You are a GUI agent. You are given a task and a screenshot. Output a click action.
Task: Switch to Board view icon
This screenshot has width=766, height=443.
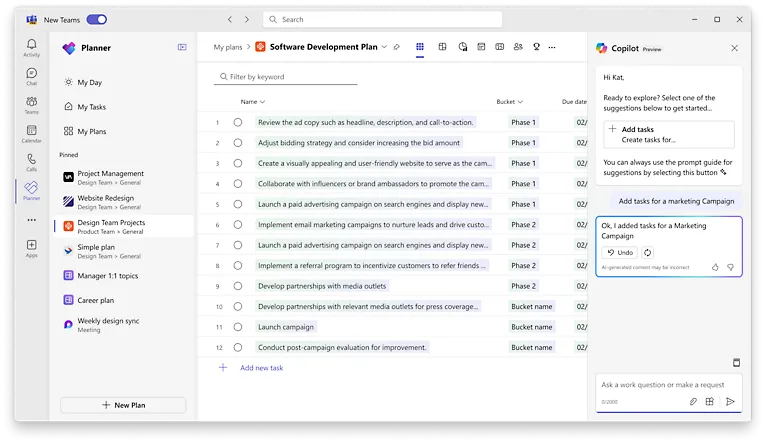[x=442, y=47]
